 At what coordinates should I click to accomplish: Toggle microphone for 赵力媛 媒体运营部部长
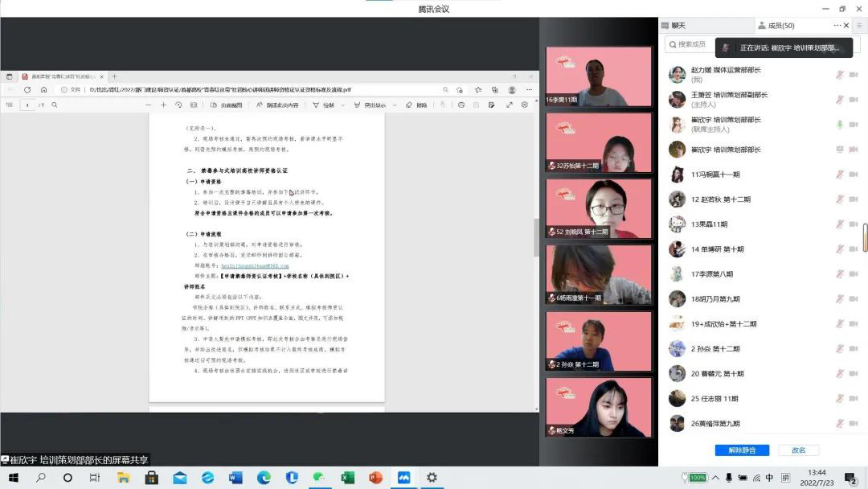(840, 75)
